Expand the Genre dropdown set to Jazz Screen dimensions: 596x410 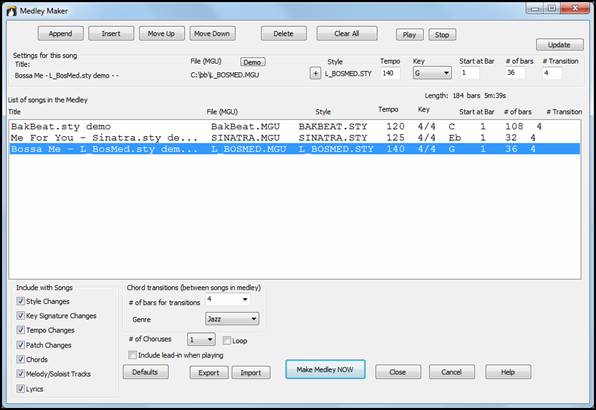(232, 319)
